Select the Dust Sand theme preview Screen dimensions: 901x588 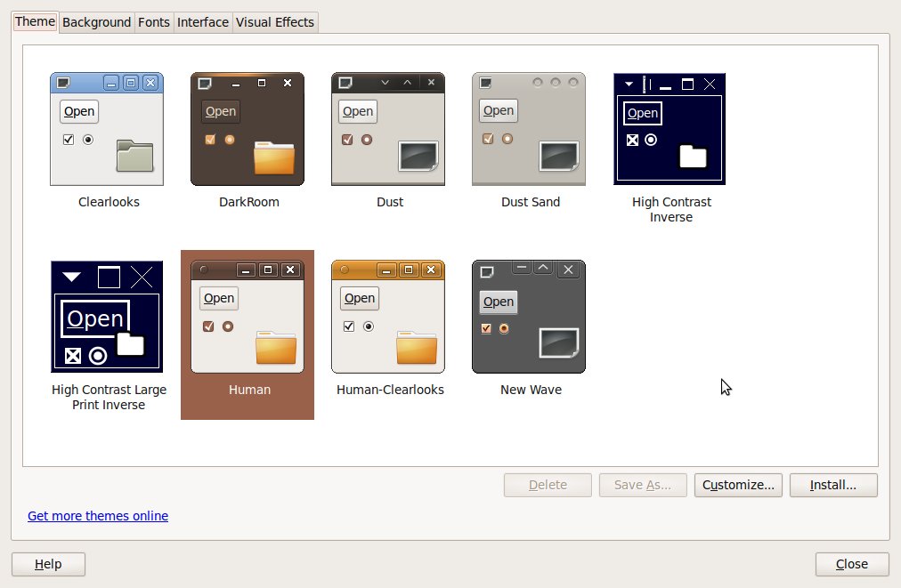tap(529, 129)
